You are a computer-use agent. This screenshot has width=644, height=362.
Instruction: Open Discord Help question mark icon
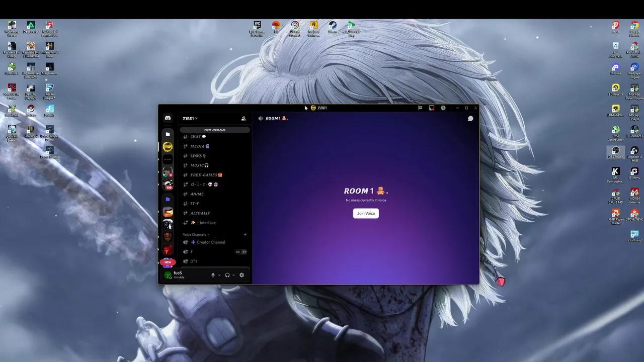tap(443, 108)
